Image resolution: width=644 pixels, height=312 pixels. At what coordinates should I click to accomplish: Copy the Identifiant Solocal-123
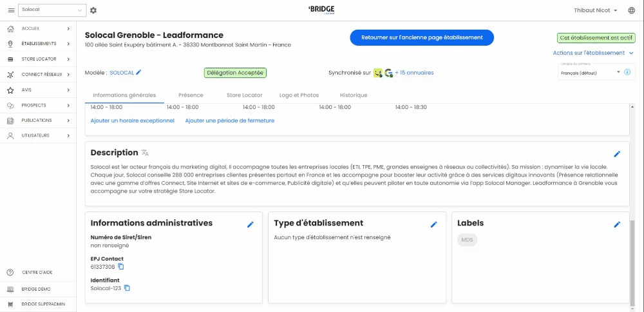coord(128,288)
